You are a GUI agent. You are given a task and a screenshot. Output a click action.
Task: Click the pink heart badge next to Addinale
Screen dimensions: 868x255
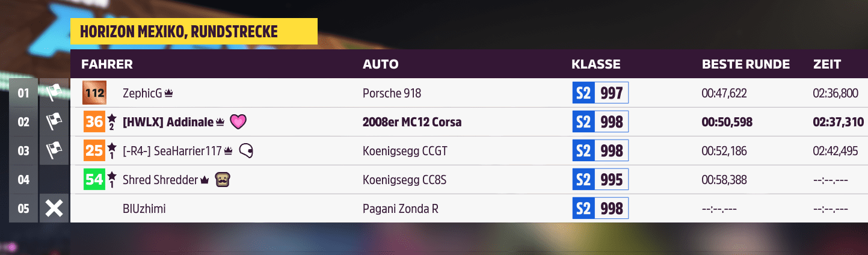coord(239,122)
